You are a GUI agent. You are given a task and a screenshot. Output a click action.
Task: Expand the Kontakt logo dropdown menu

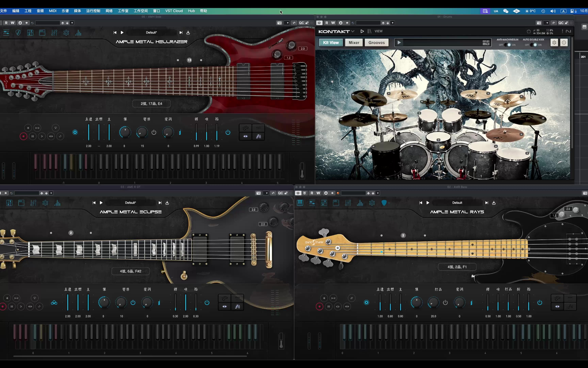coord(353,31)
